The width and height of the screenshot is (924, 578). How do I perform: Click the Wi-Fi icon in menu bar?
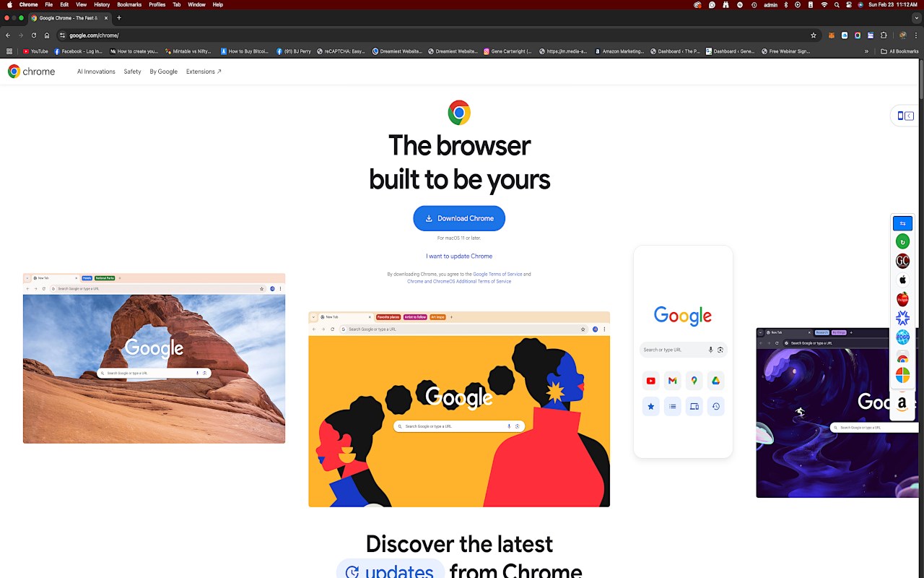(x=824, y=5)
